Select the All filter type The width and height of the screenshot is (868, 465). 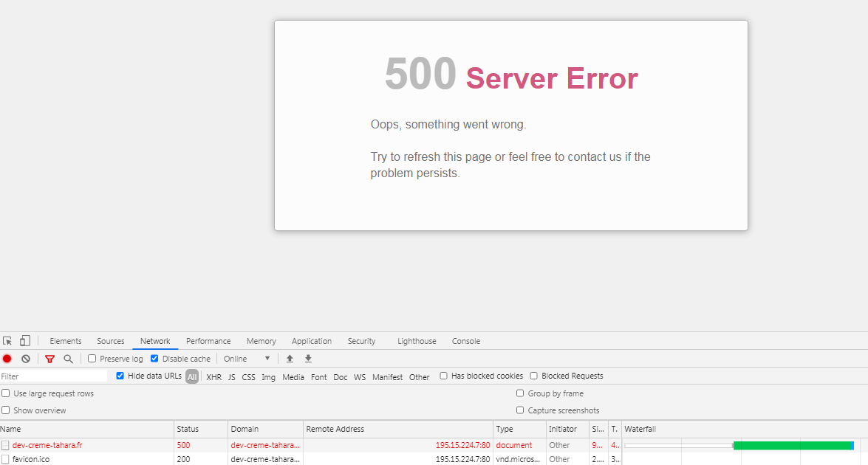point(192,376)
